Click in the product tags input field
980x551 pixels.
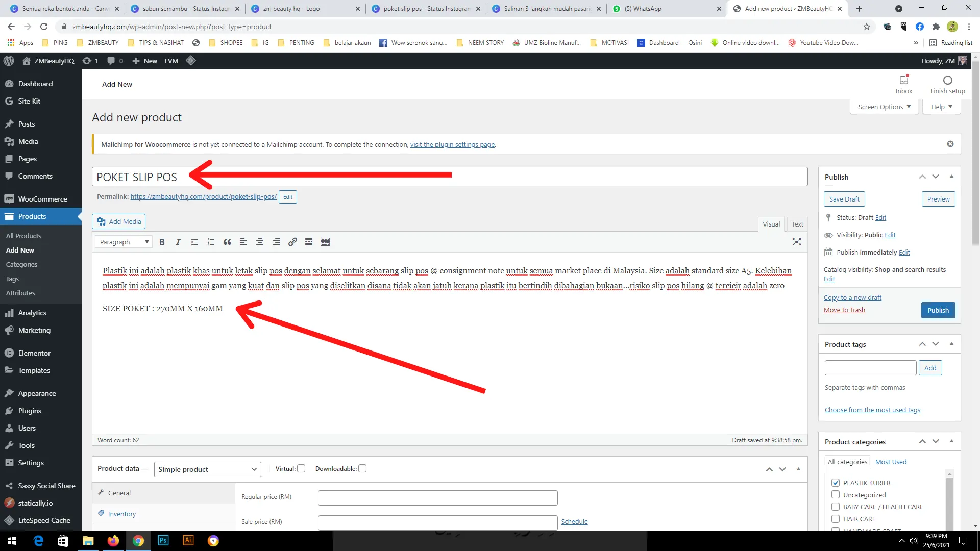tap(870, 368)
